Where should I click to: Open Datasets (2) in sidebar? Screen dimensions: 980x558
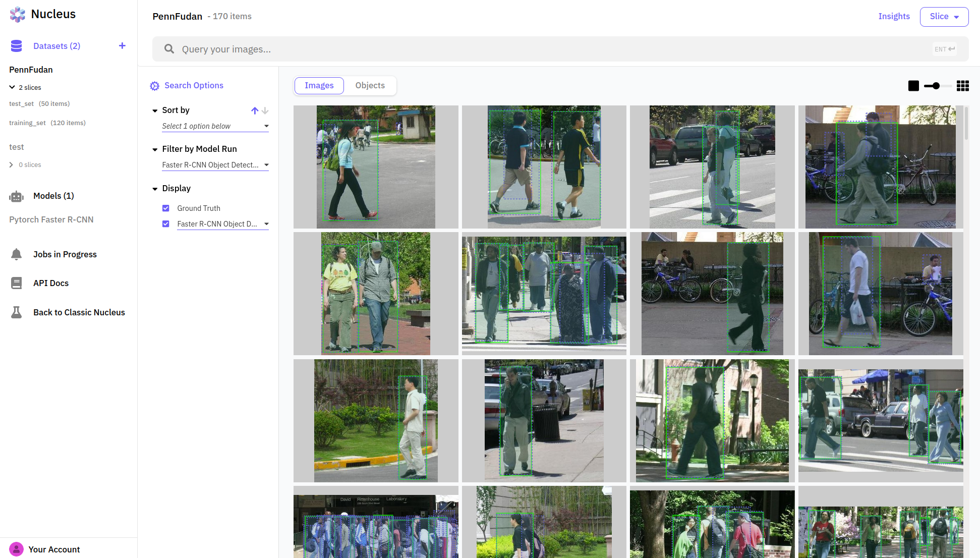(x=57, y=46)
